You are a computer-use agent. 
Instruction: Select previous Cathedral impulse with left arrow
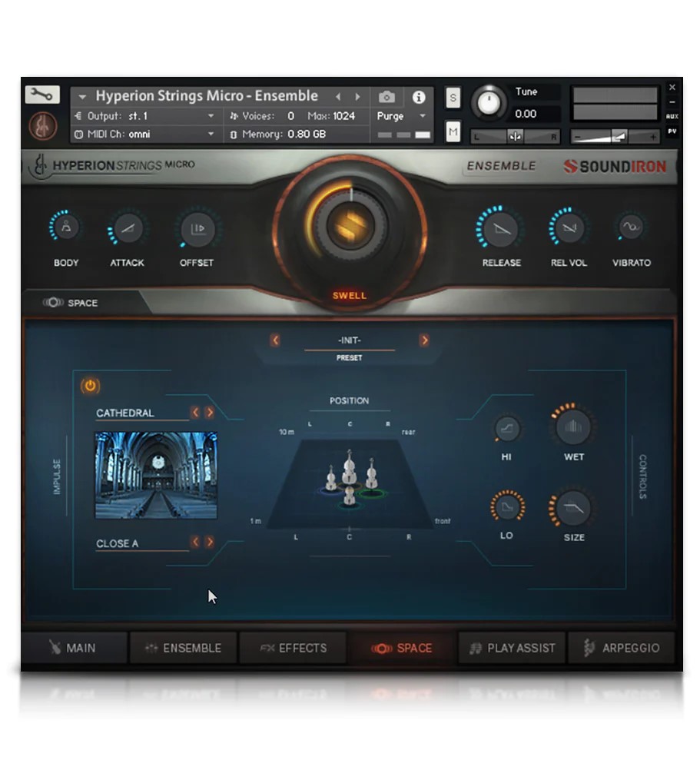[195, 412]
